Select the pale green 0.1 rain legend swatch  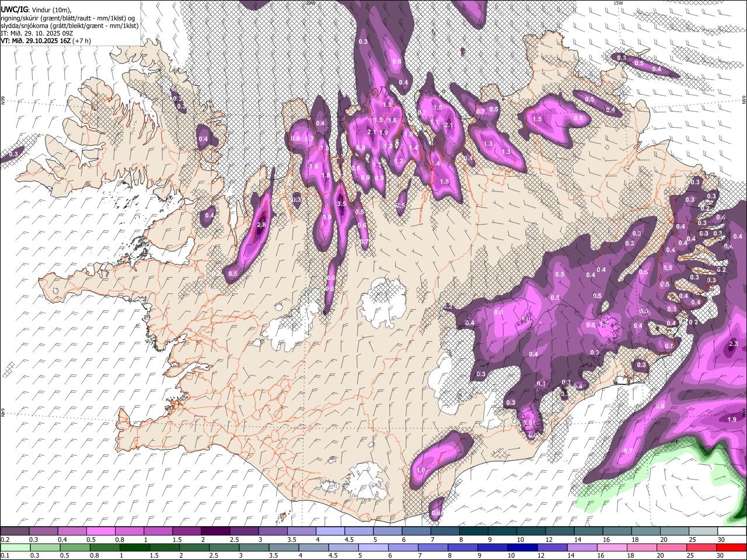[x=15, y=547]
